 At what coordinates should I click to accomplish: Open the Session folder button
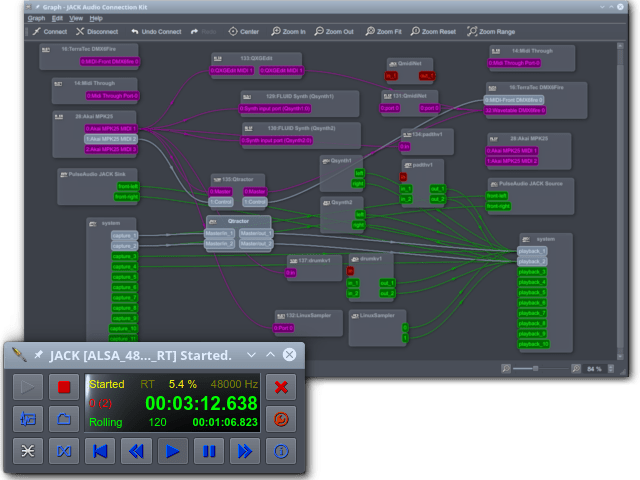tap(64, 419)
